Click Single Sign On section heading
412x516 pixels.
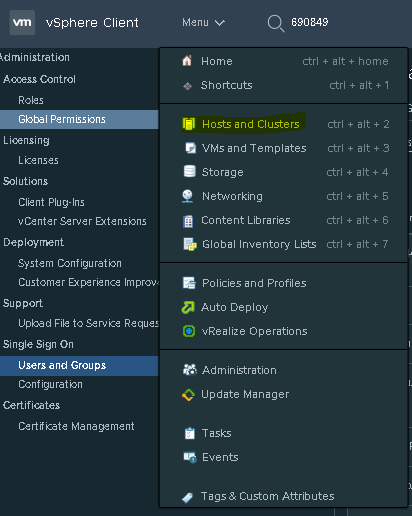tap(38, 344)
